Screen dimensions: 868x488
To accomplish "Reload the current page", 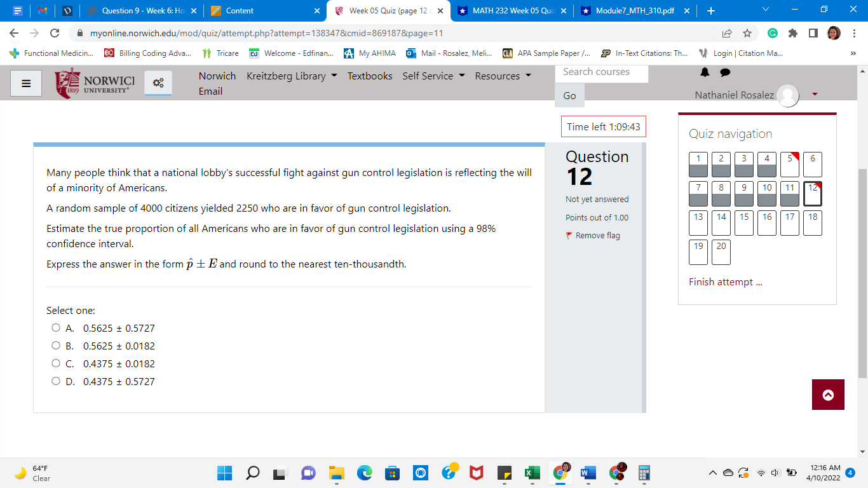I will pos(55,33).
